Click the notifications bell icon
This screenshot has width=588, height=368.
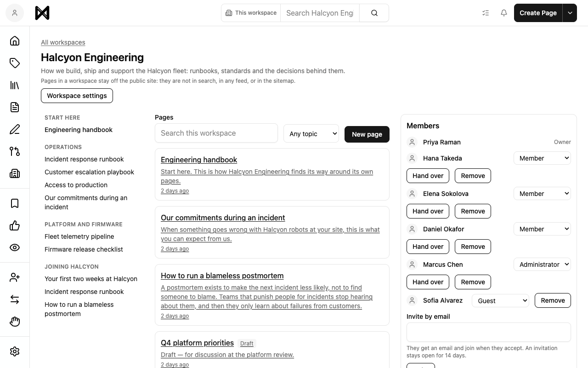[504, 13]
